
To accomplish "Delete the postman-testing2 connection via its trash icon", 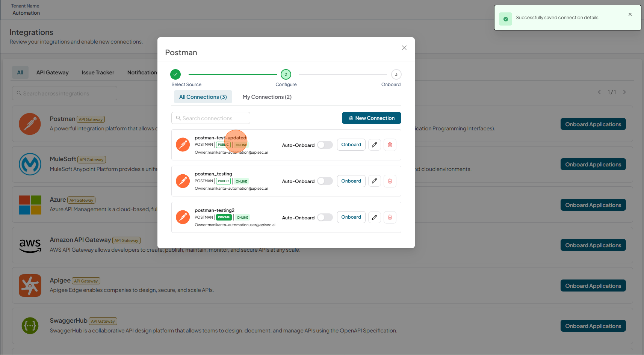I will tap(390, 217).
